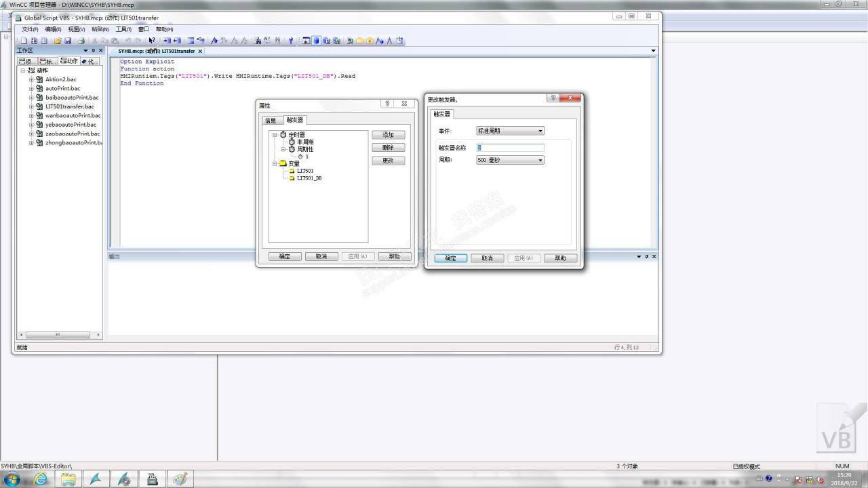This screenshot has width=868, height=488.
Task: Click the wrench tool toolbar icon
Action: click(x=291, y=41)
